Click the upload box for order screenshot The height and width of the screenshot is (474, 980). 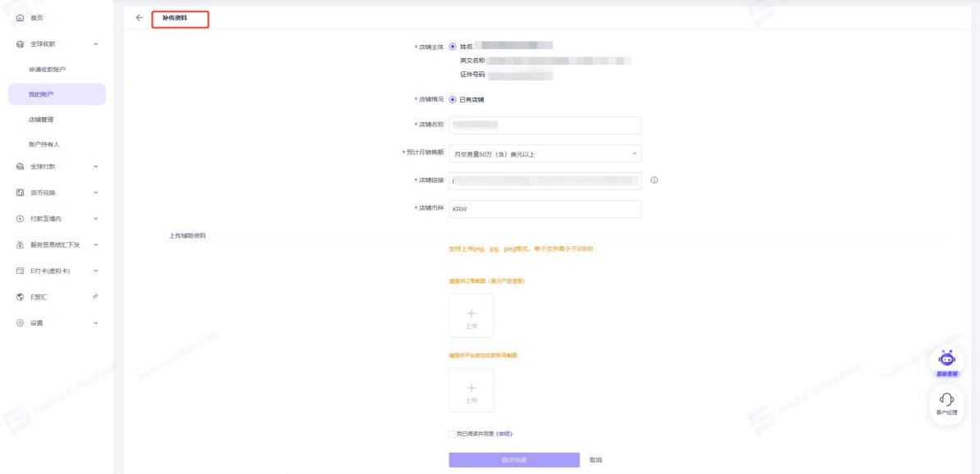pyautogui.click(x=471, y=316)
